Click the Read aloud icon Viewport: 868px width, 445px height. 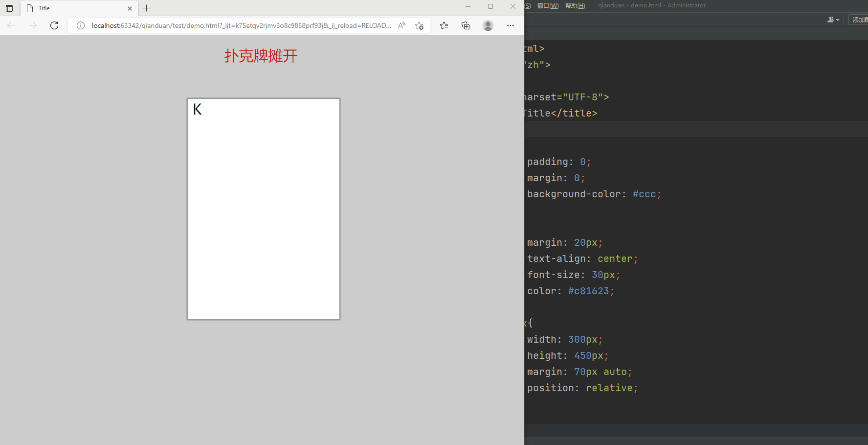click(401, 25)
